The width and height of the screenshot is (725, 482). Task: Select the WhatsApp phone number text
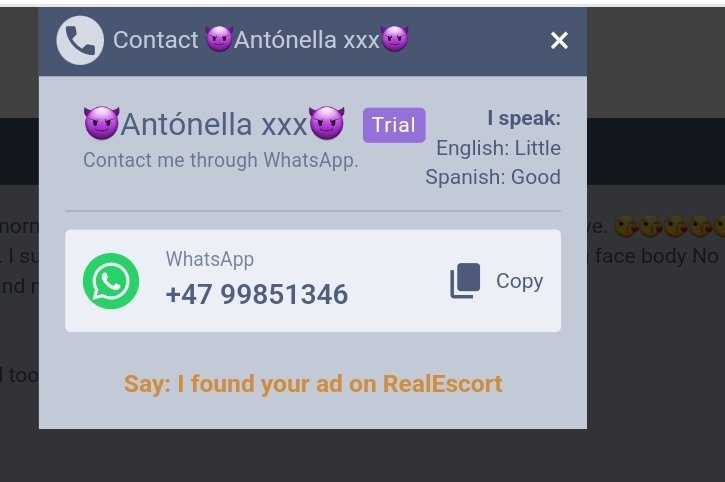257,294
